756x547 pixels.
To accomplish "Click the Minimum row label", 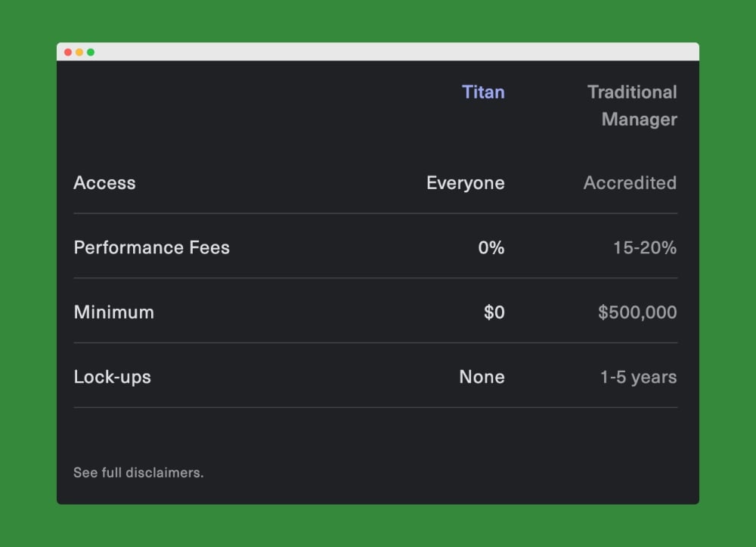I will [114, 312].
